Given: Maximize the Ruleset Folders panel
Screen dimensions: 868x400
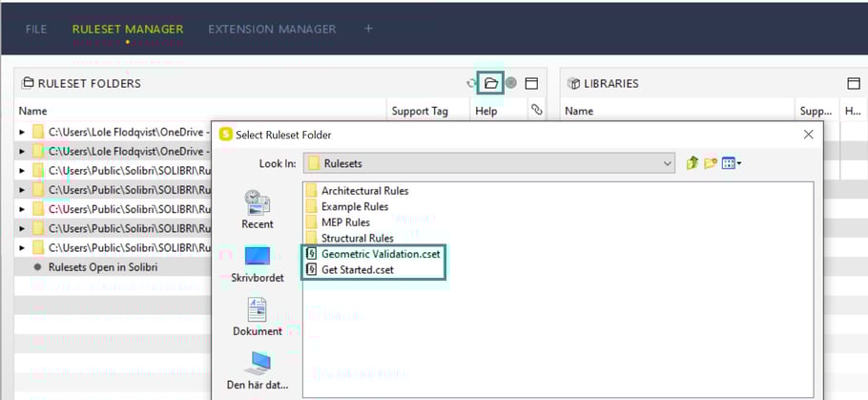Looking at the screenshot, I should [531, 84].
